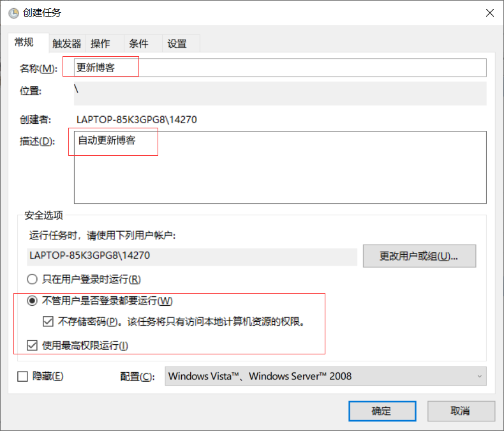Click the 位置 field showing backslash
Screen dimensions: 504x431
pyautogui.click(x=280, y=93)
